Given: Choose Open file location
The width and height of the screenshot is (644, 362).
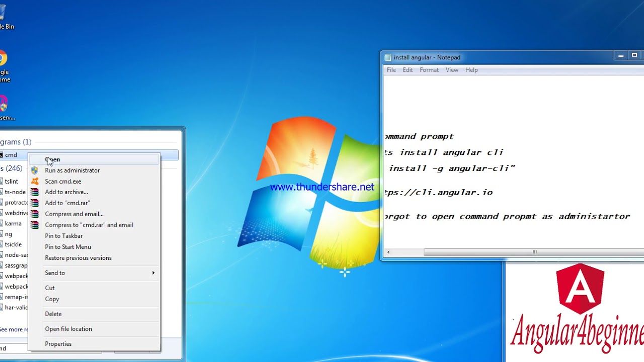Looking at the screenshot, I should pos(94,329).
